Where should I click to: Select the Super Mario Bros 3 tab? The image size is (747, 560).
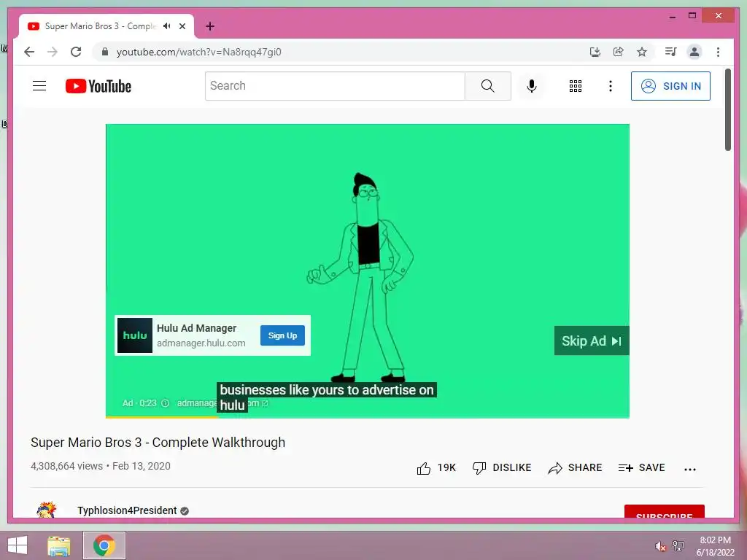[x=100, y=26]
